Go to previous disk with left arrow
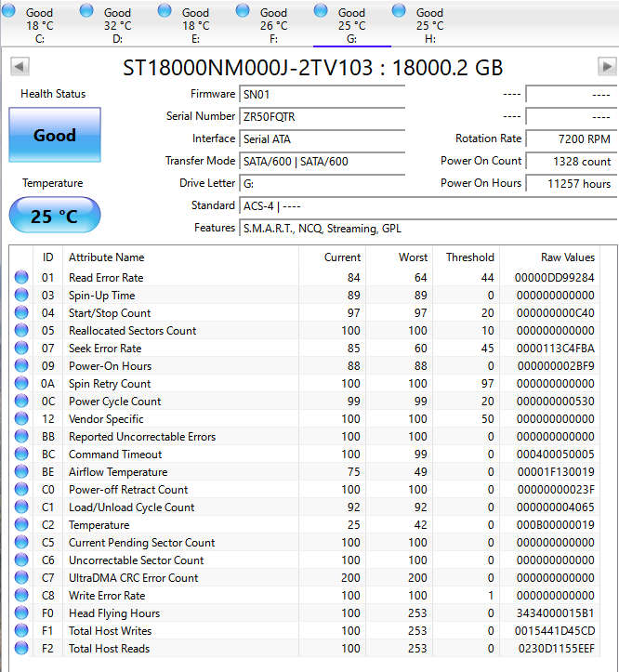Screen dimensions: 619x672 [20, 66]
